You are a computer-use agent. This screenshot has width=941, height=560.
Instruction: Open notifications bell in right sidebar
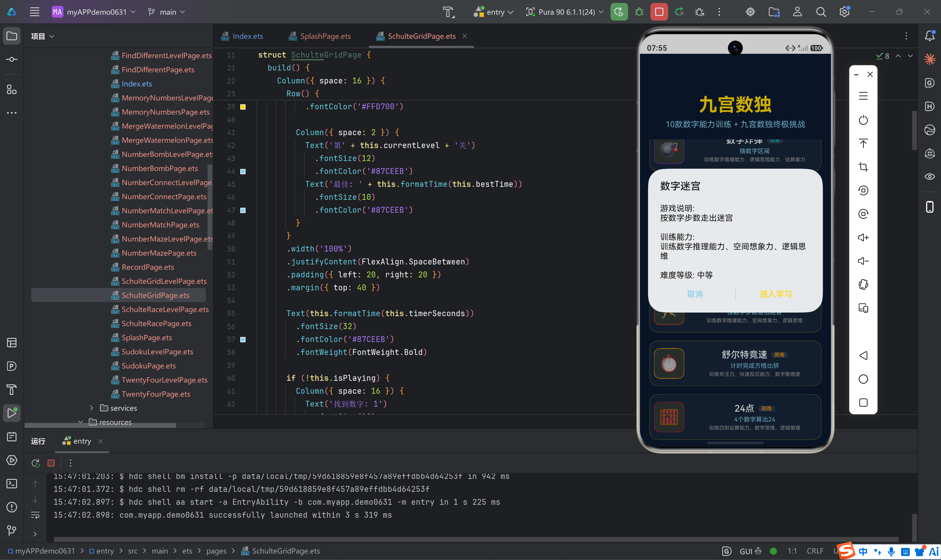click(x=930, y=36)
